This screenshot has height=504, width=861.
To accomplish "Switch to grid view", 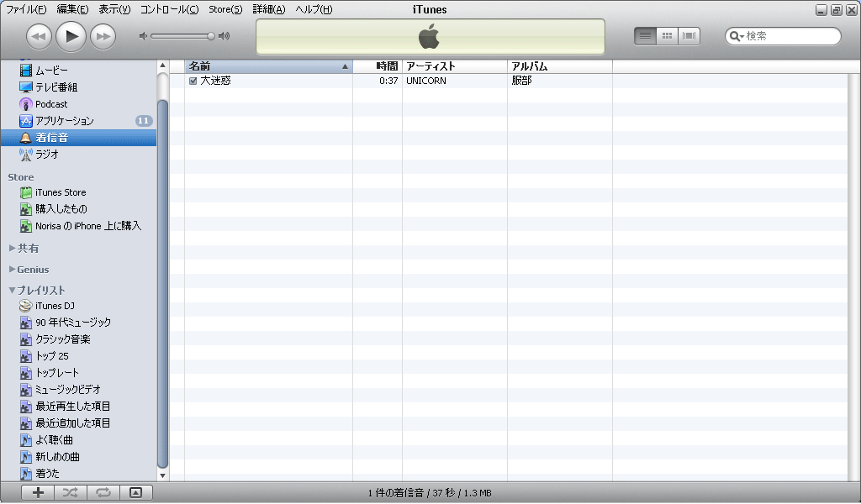I will click(667, 36).
